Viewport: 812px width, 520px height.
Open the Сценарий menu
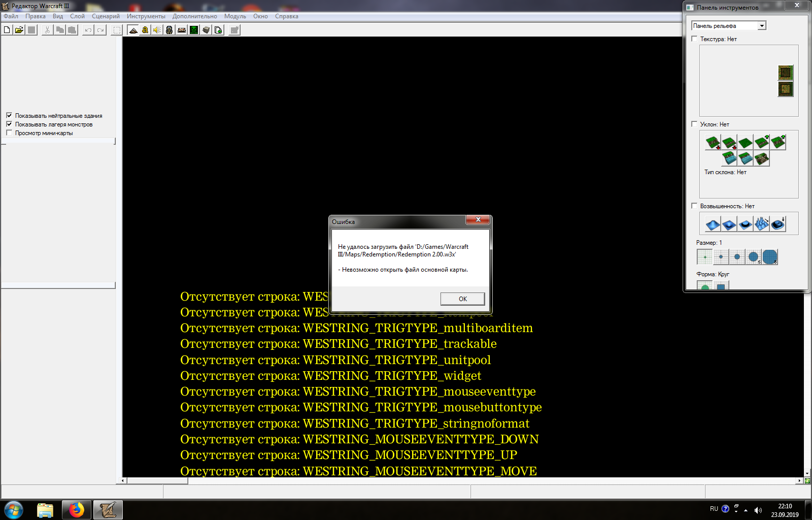[106, 16]
